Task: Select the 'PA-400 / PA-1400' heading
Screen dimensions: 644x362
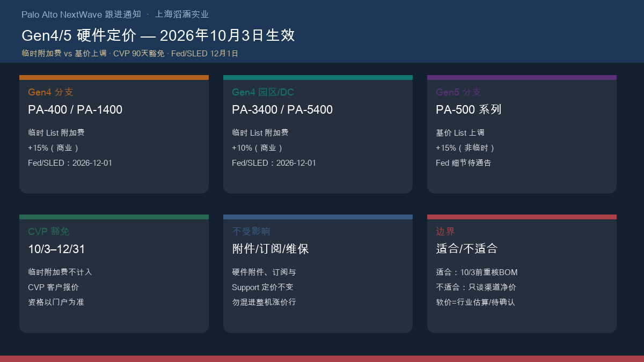Action: (x=75, y=110)
